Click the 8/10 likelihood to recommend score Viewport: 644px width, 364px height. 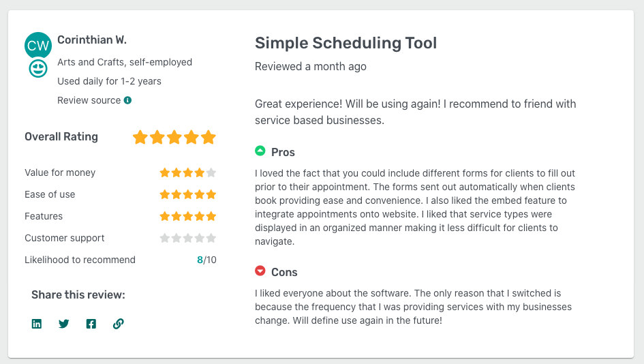[206, 260]
